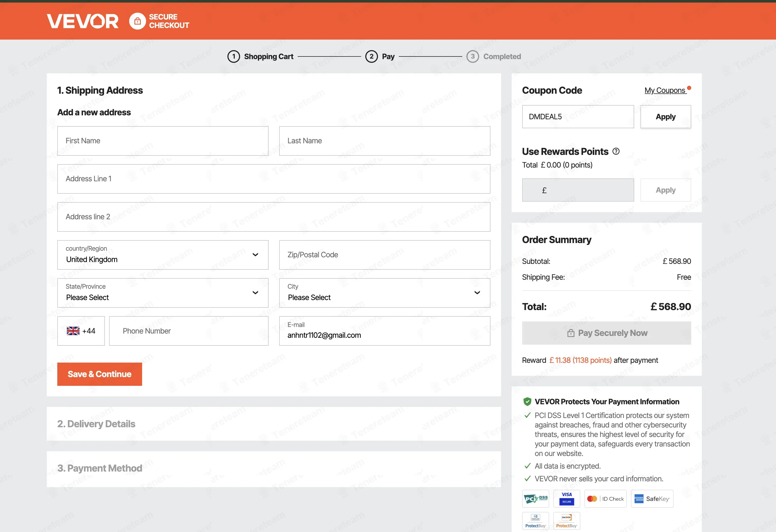Open the +44 phone country code selector

click(x=81, y=331)
